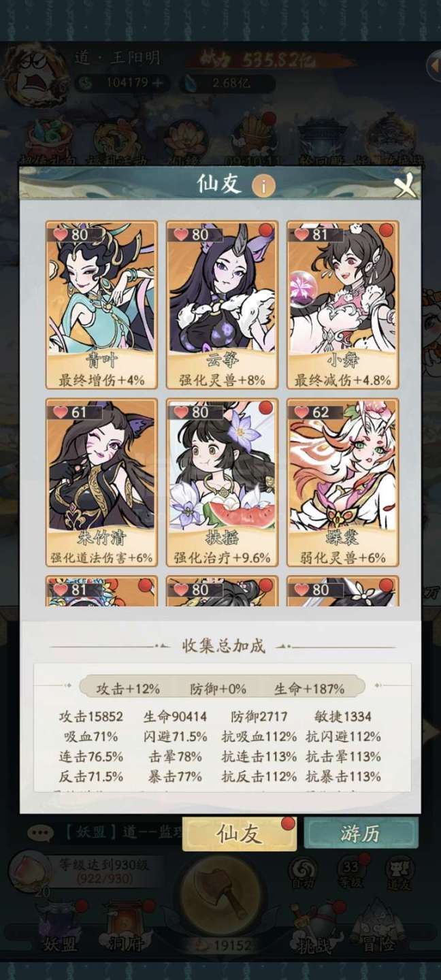The width and height of the screenshot is (441, 980).
Task: Open the orange info icon beside 仙友 title
Action: [263, 185]
